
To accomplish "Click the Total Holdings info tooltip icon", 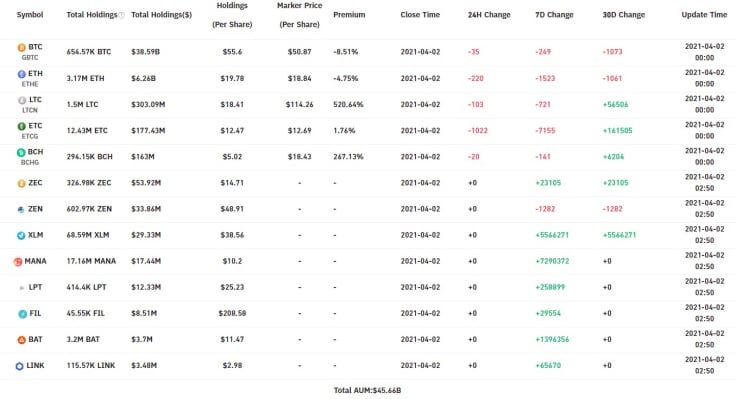I will pos(122,15).
